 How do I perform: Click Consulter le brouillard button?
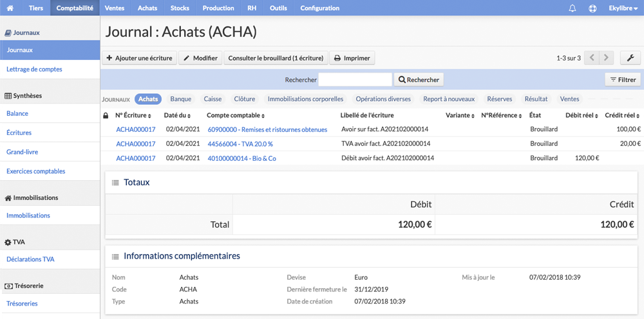click(x=276, y=59)
